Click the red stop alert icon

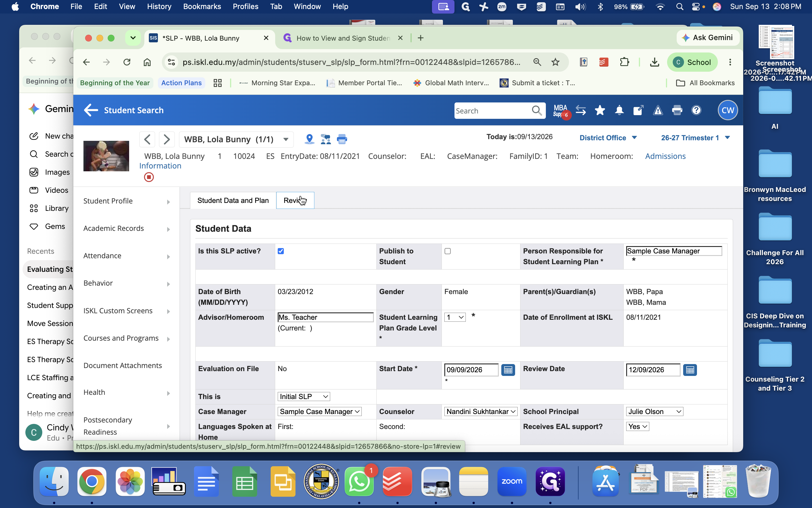[149, 177]
